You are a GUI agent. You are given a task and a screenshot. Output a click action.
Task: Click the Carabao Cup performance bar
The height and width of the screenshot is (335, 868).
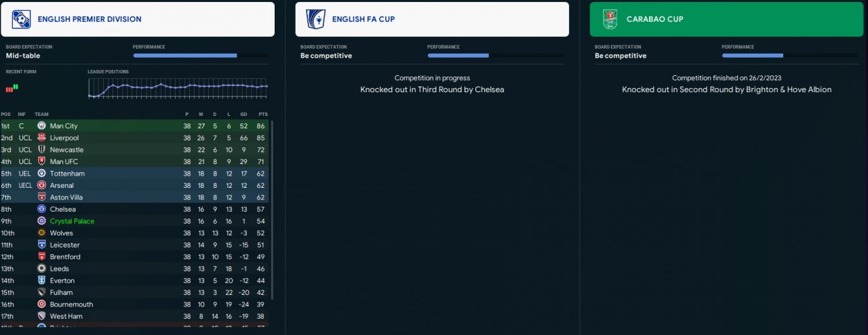[x=790, y=56]
